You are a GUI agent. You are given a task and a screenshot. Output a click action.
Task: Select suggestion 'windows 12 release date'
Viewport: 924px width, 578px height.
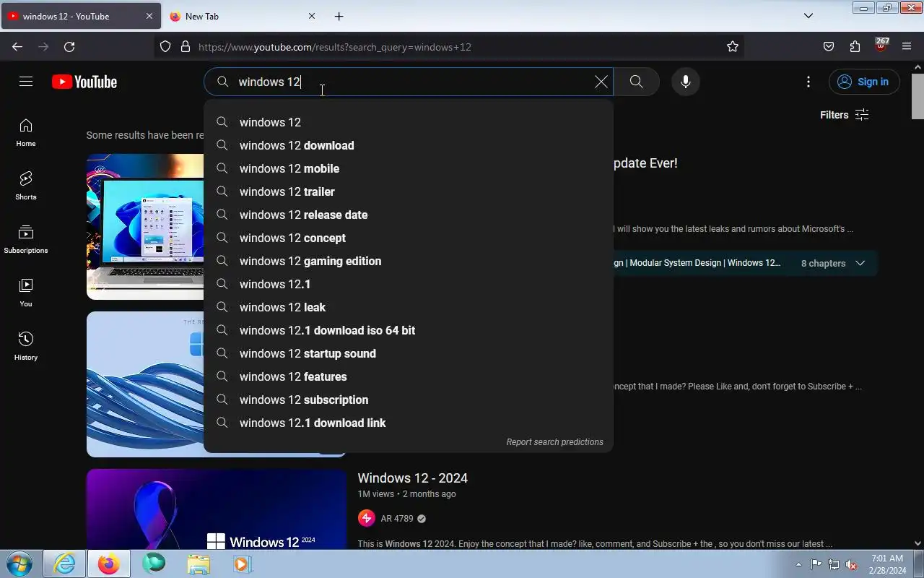[x=409, y=215]
